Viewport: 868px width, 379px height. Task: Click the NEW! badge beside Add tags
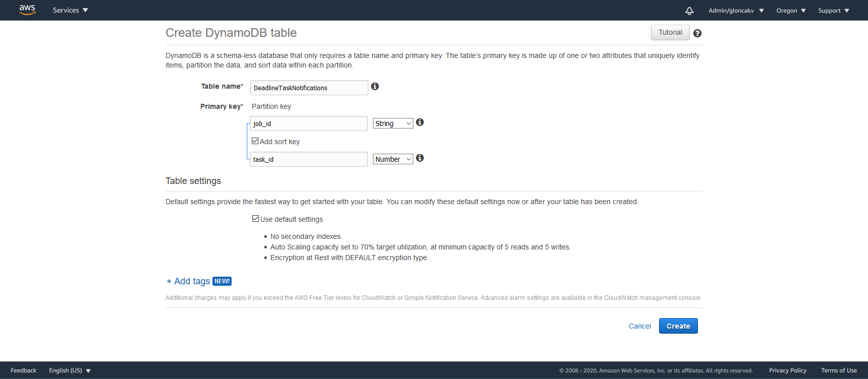point(222,281)
